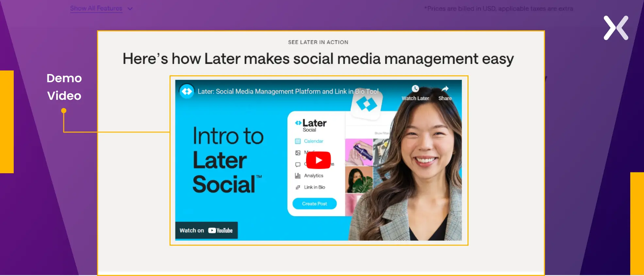The image size is (644, 276).
Task: Click the woman with leaf photo thumbnail
Action: (359, 180)
